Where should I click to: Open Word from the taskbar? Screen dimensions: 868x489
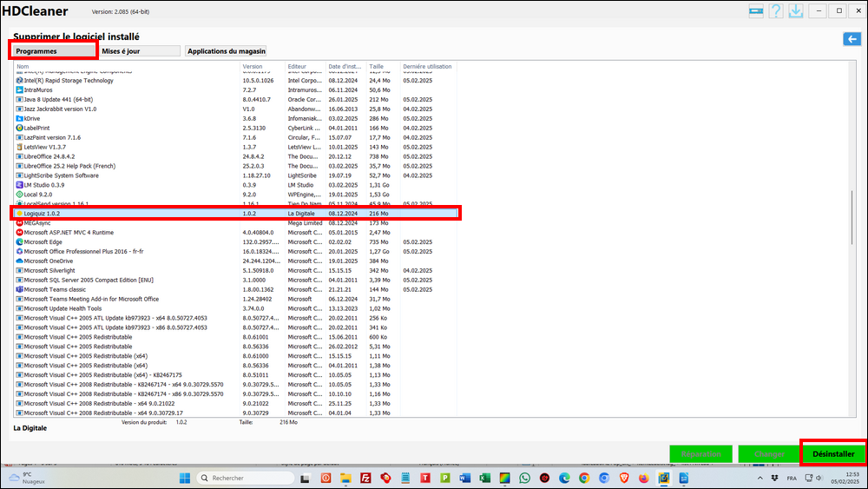click(464, 478)
